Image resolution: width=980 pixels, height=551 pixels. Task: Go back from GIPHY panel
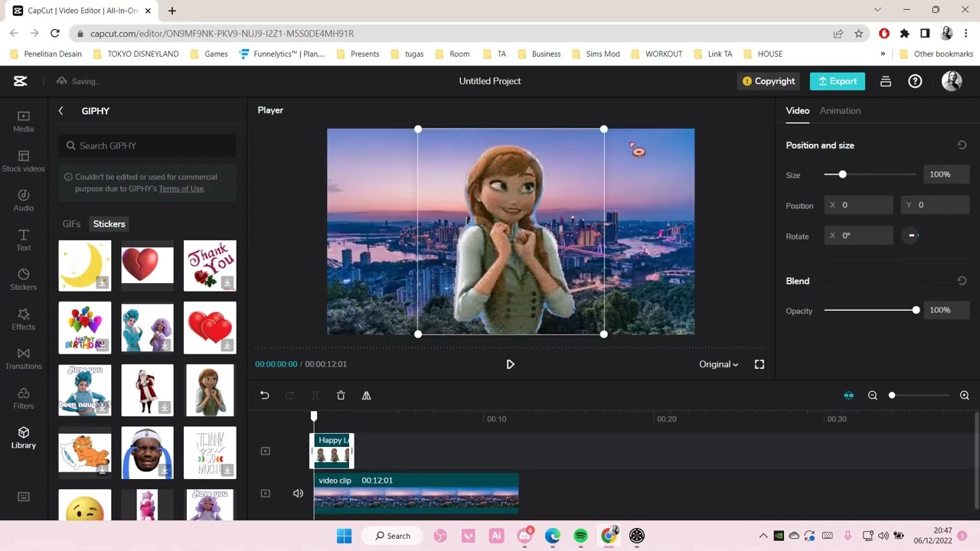coord(61,111)
